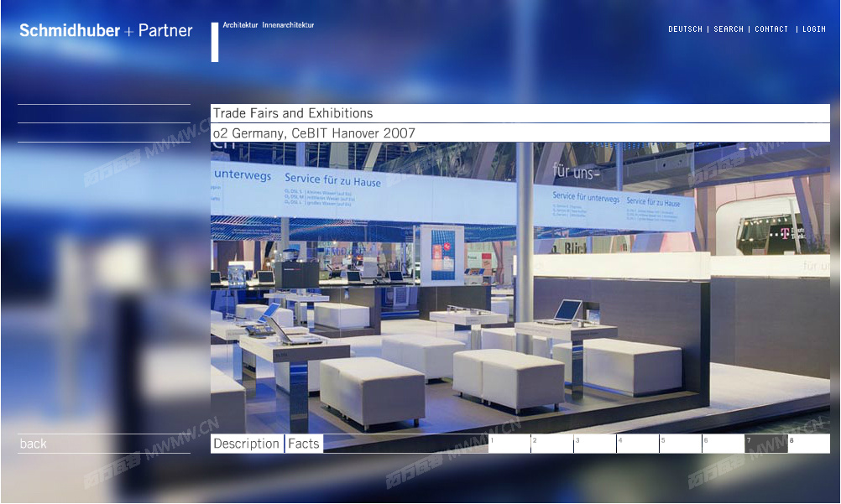
Task: Select the highlighted image number 7
Action: point(766,444)
